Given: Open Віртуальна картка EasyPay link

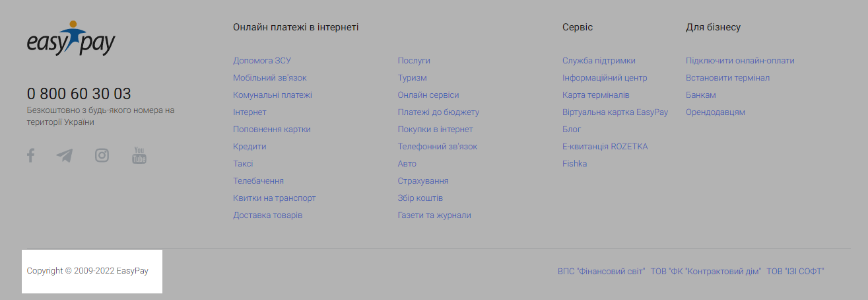Looking at the screenshot, I should point(615,112).
